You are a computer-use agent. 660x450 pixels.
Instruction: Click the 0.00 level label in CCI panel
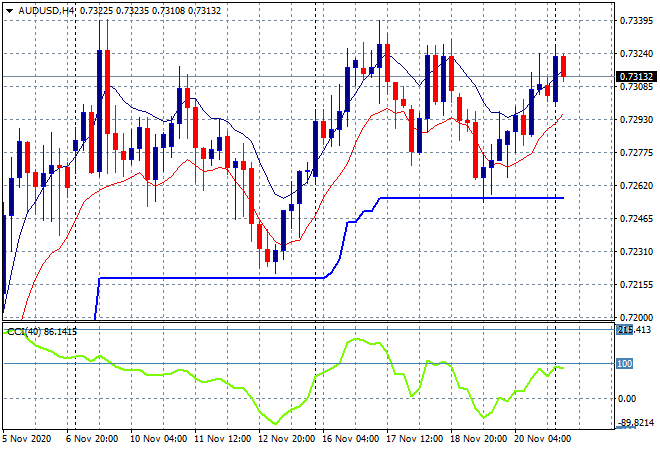click(626, 399)
